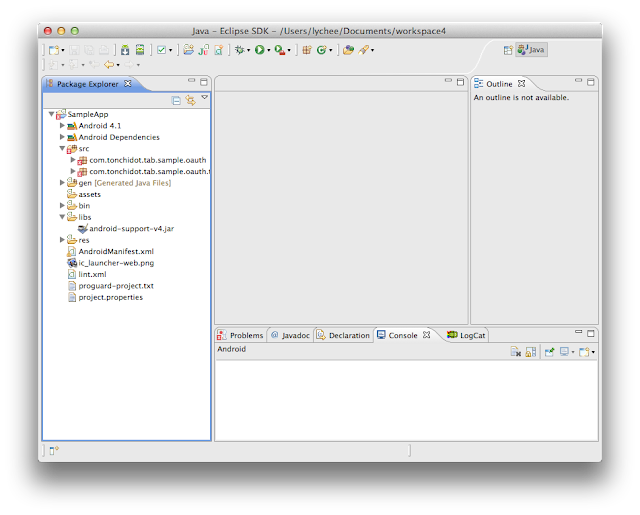
Task: Click the New Android project folder icon
Action: (188, 50)
